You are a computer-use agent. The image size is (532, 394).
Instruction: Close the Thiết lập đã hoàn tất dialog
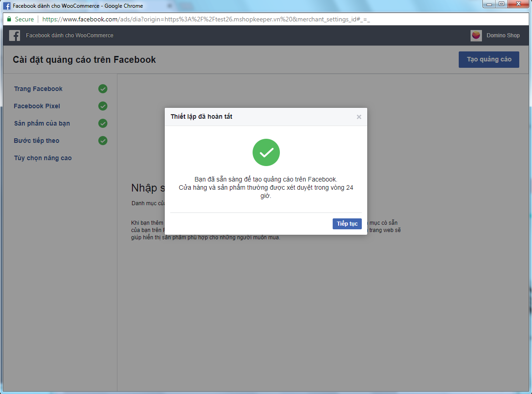pos(359,117)
